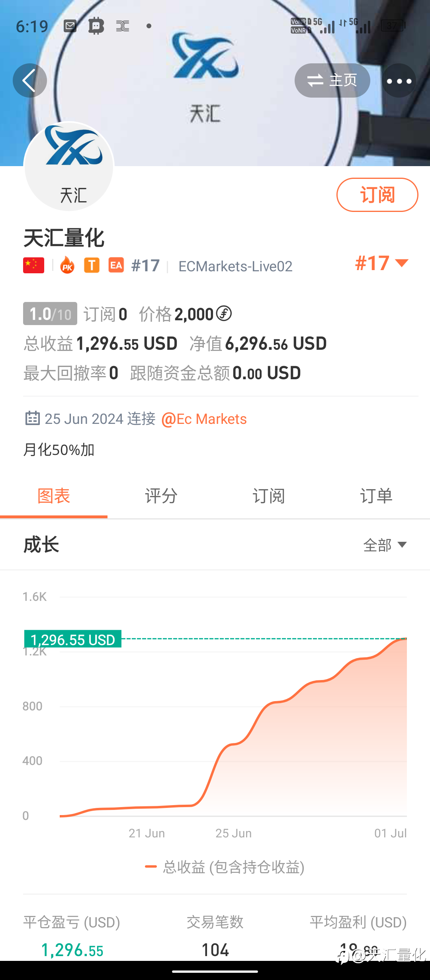Viewport: 430px width, 980px height.
Task: Tap the China flag icon
Action: tap(33, 266)
